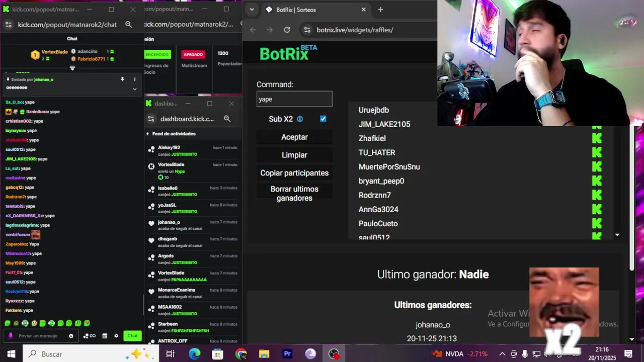
Task: Open the emoji picker in the chat input
Action: pos(71,336)
